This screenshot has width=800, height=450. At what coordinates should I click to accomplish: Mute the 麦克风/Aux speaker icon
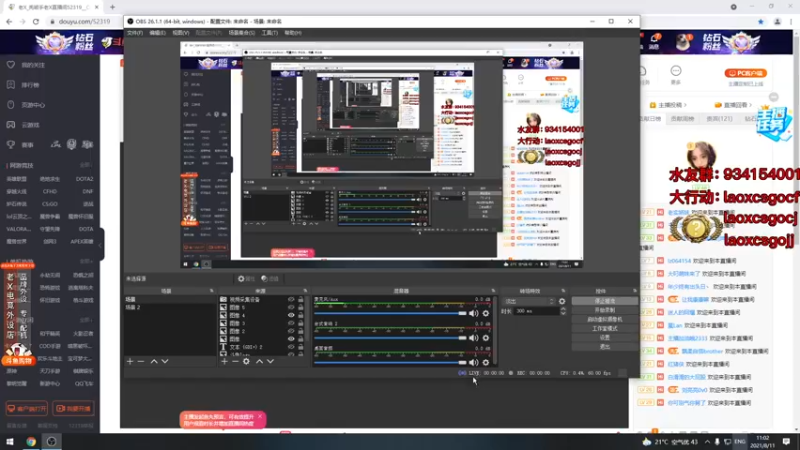point(473,313)
